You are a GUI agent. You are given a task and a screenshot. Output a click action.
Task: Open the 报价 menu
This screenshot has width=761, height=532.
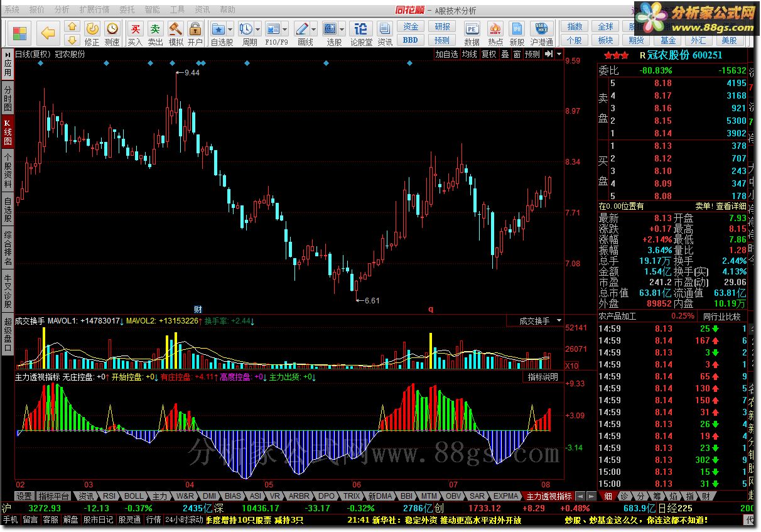(x=37, y=10)
